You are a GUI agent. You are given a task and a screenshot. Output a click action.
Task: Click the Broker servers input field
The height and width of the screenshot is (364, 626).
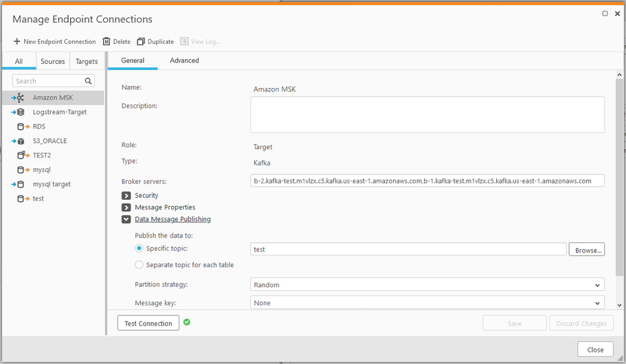(x=427, y=181)
